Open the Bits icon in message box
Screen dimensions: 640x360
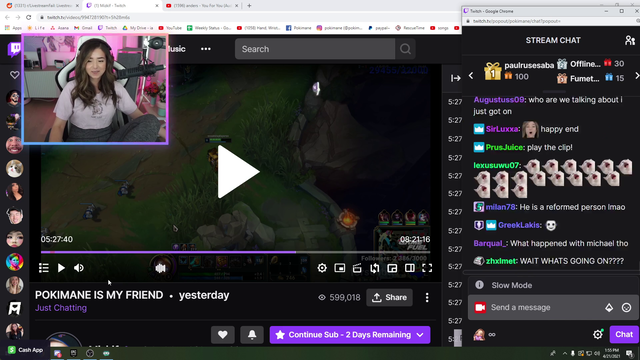click(x=609, y=308)
